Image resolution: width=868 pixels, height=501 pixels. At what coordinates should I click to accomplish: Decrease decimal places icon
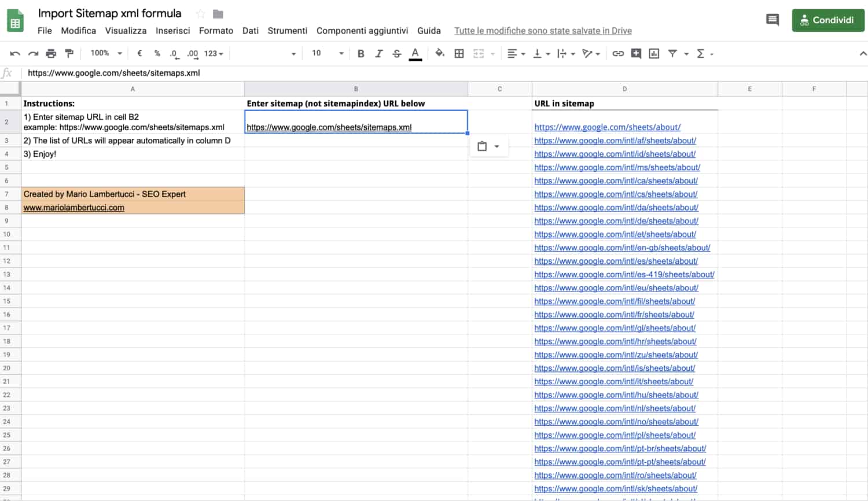pyautogui.click(x=174, y=54)
